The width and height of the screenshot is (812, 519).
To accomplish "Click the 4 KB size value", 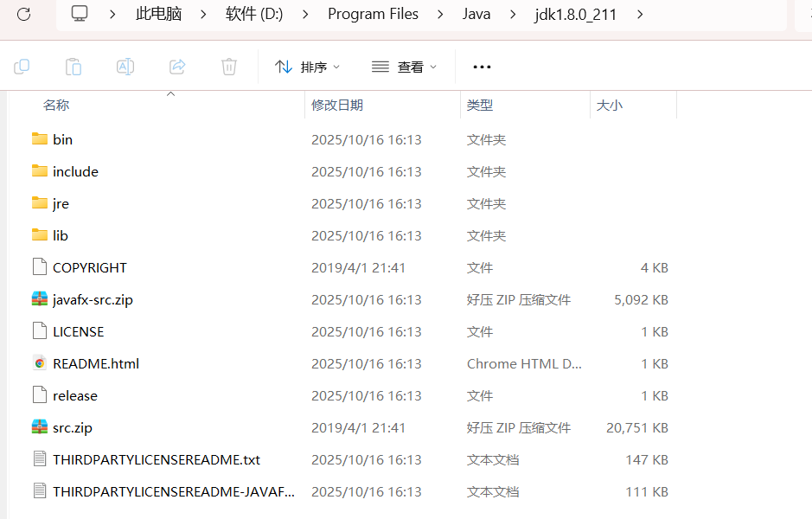I will click(x=655, y=268).
